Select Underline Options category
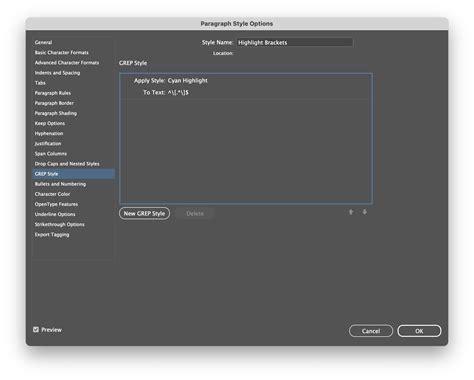The image size is (474, 380). tap(55, 214)
